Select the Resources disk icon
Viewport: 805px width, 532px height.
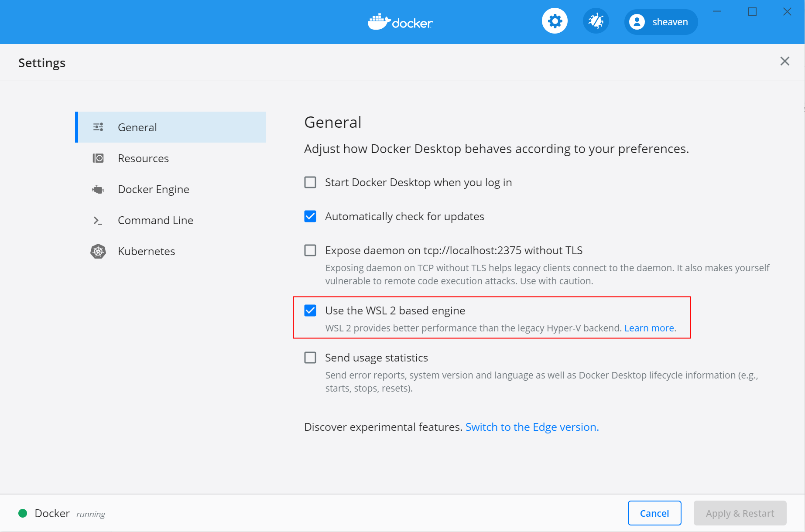pyautogui.click(x=98, y=158)
